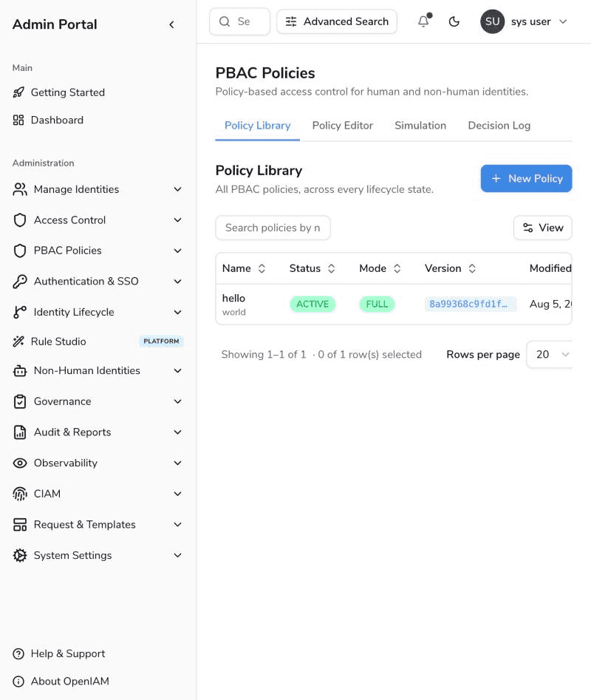591x700 pixels.
Task: Open Help & Support question icon
Action: coord(18,653)
